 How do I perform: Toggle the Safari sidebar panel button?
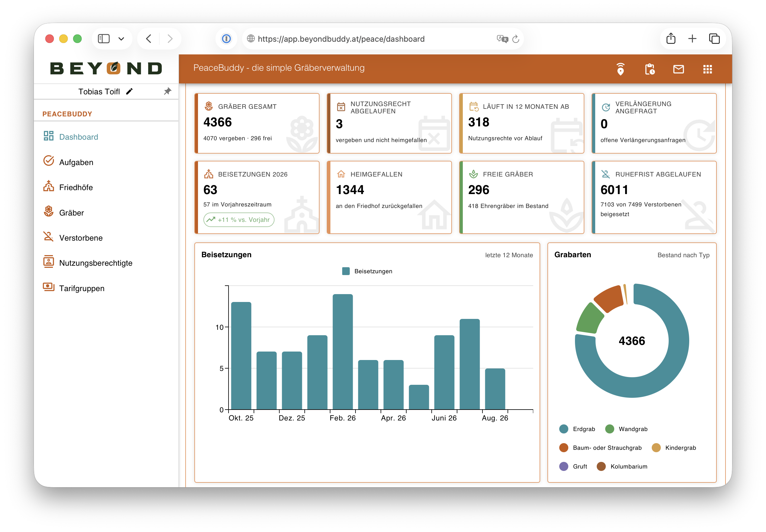(104, 39)
